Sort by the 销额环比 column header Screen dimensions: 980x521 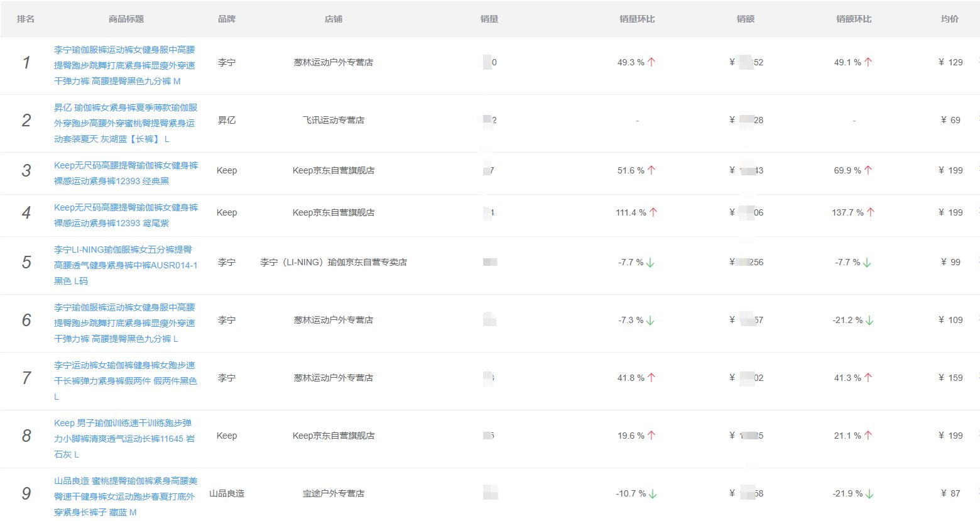(x=852, y=19)
